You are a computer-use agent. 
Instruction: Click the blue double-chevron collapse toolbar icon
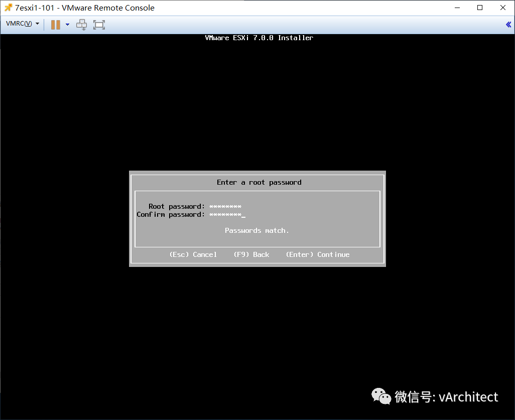point(508,24)
